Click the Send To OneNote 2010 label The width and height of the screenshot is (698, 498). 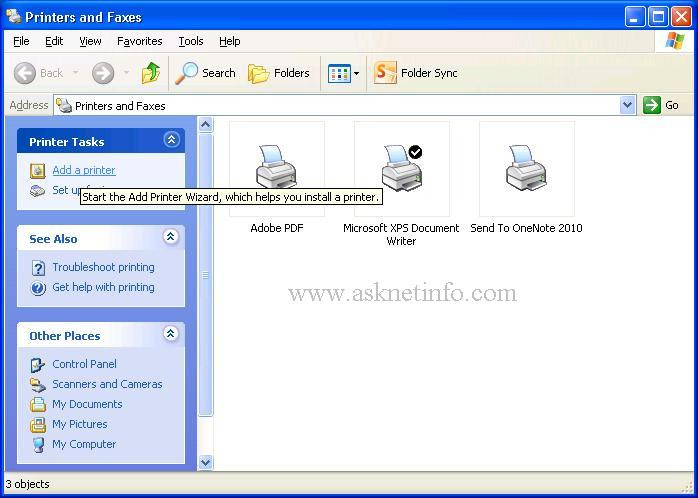click(526, 228)
